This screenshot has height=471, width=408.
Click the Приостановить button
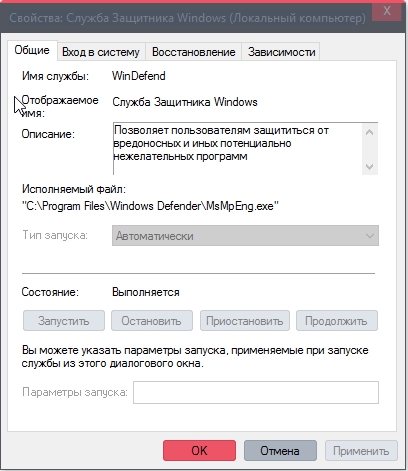(245, 321)
